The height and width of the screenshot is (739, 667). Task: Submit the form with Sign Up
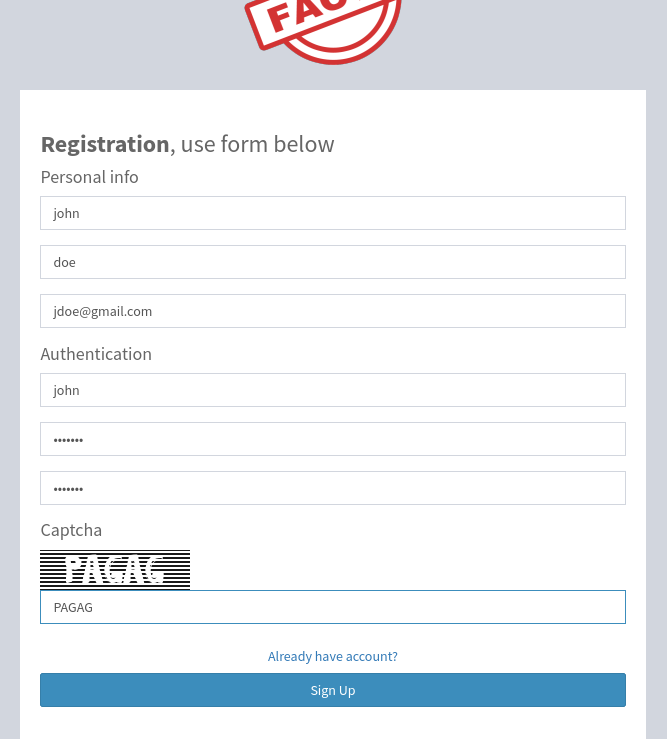333,690
